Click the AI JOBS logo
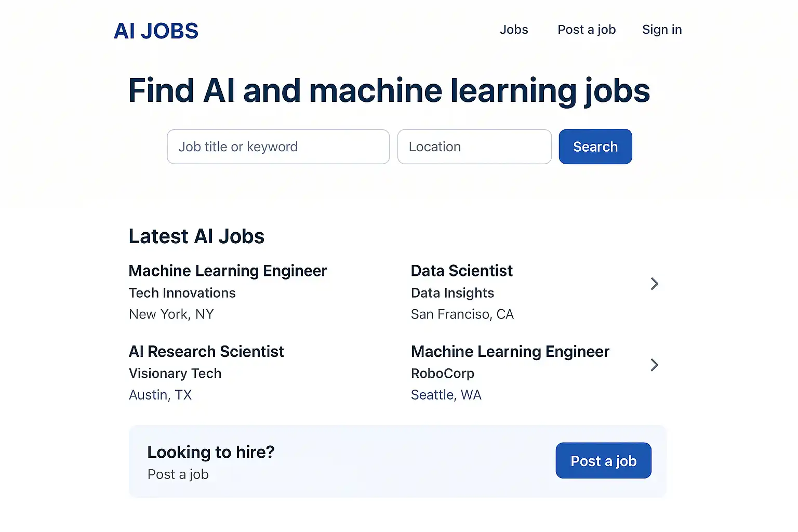Screen dimensions: 798x532 click(x=156, y=31)
